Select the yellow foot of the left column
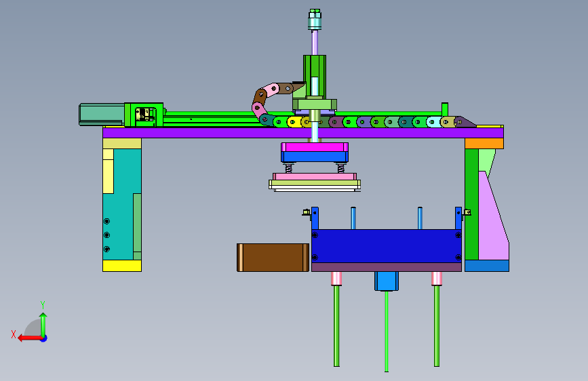Viewport: 588px width, 381px height. click(122, 266)
